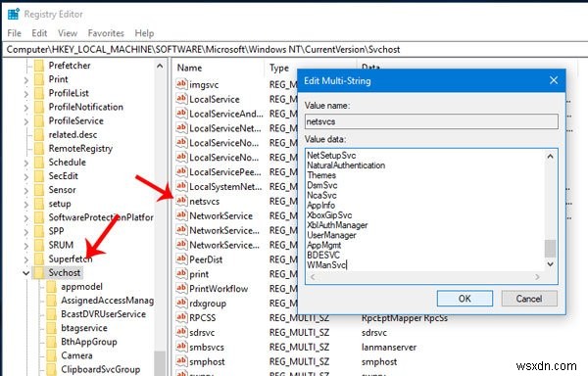
Task: Select the BcastDVRUserService tree item
Action: point(104,314)
